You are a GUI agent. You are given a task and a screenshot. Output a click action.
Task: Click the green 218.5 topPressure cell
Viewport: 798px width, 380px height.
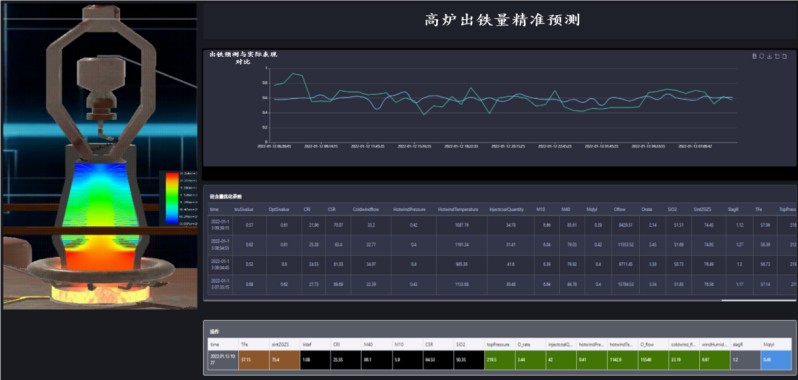tap(500, 360)
